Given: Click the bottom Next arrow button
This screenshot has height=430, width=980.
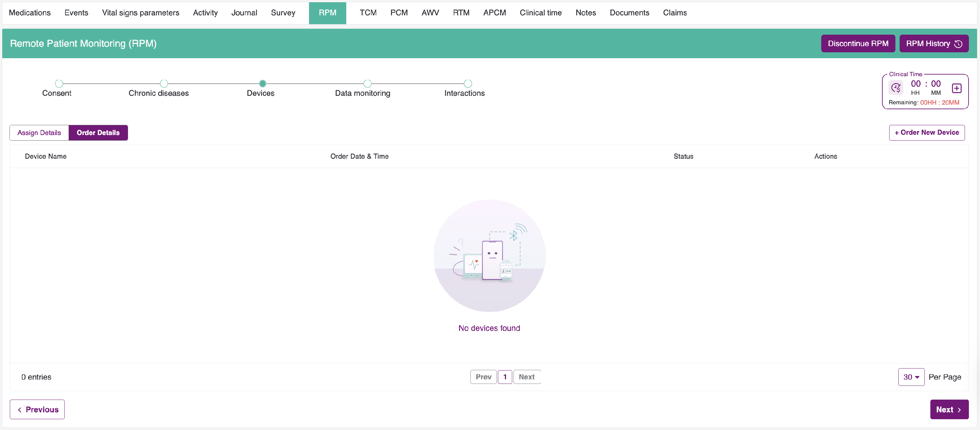Looking at the screenshot, I should coord(949,409).
